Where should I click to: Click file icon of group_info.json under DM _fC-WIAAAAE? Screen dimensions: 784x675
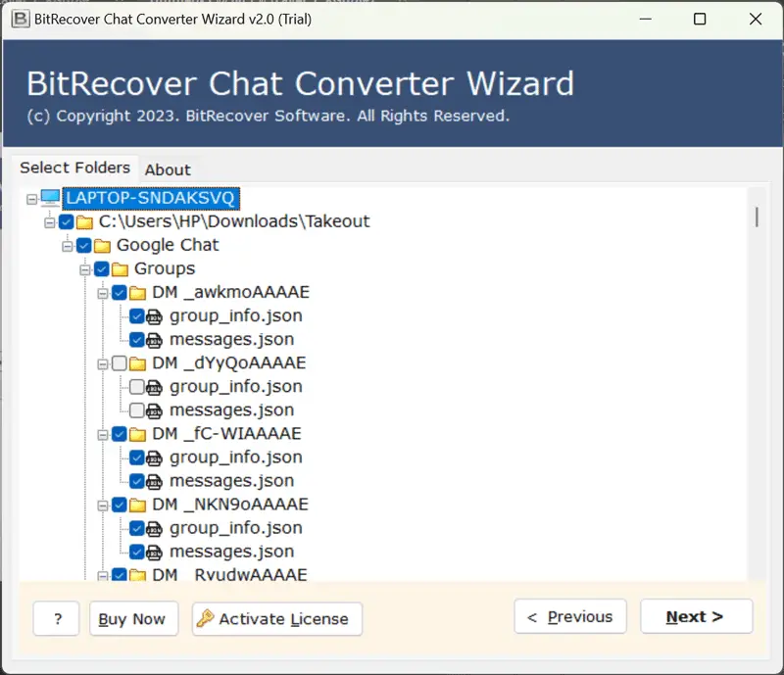pyautogui.click(x=155, y=458)
